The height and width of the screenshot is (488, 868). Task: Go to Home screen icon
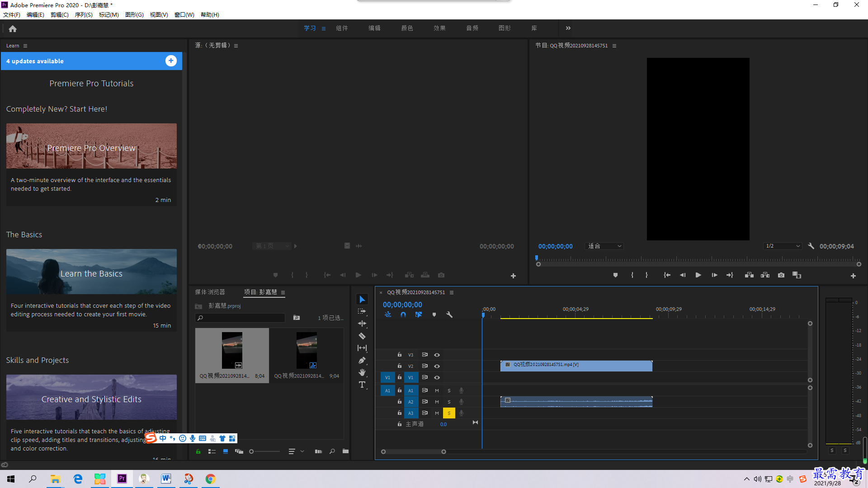13,28
